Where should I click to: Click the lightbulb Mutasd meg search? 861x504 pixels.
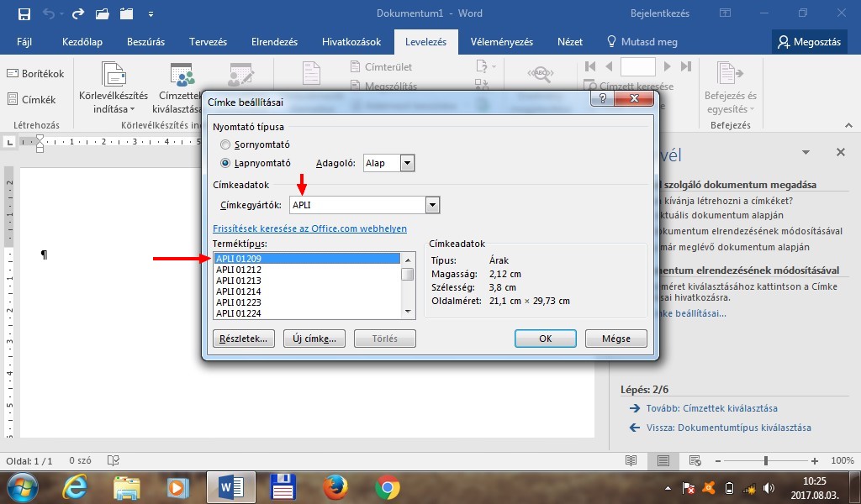[642, 42]
